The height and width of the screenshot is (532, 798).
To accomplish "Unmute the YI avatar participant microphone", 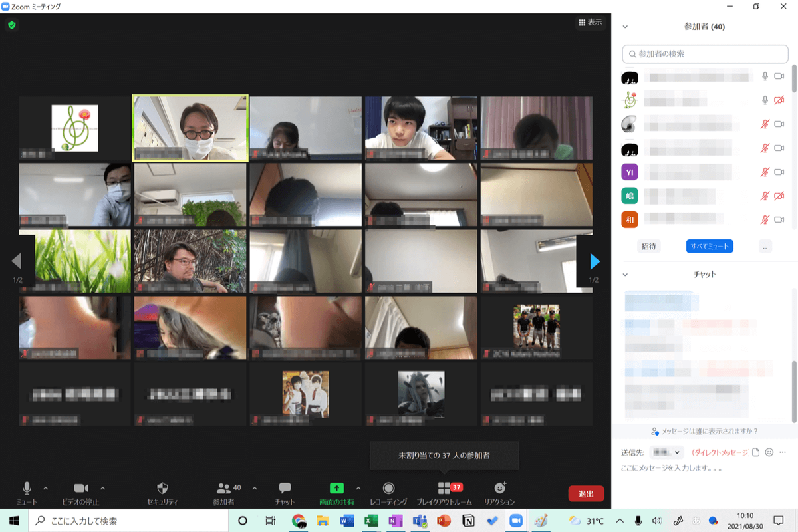I will (765, 172).
